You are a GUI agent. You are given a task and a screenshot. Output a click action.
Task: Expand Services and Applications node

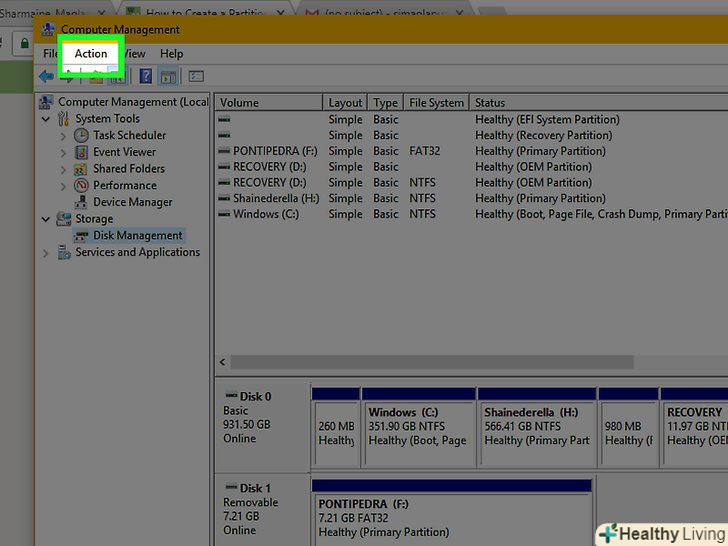pyautogui.click(x=46, y=253)
